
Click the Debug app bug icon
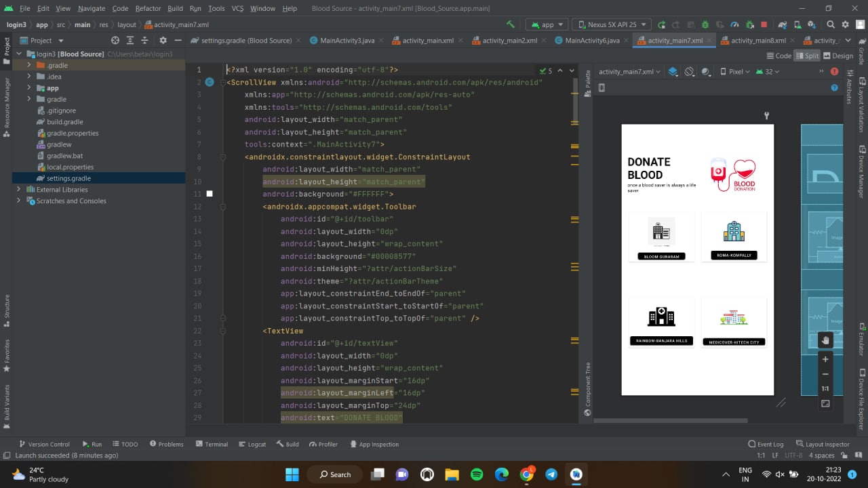coord(705,24)
